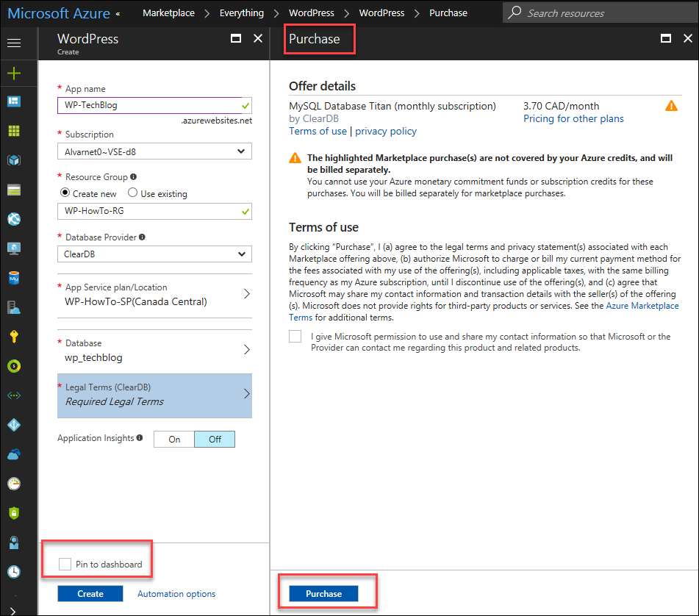The width and height of the screenshot is (699, 616).
Task: Click the Resource Group name field
Action: [154, 211]
